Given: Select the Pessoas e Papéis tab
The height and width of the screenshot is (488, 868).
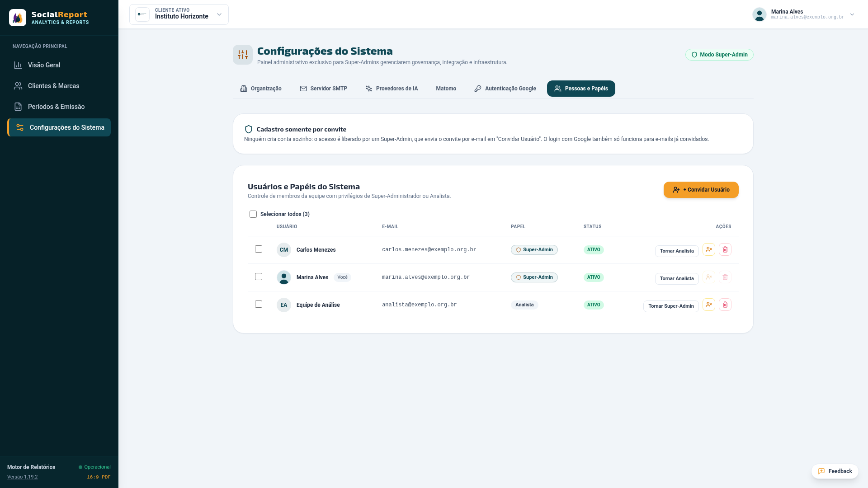Looking at the screenshot, I should click(x=581, y=89).
